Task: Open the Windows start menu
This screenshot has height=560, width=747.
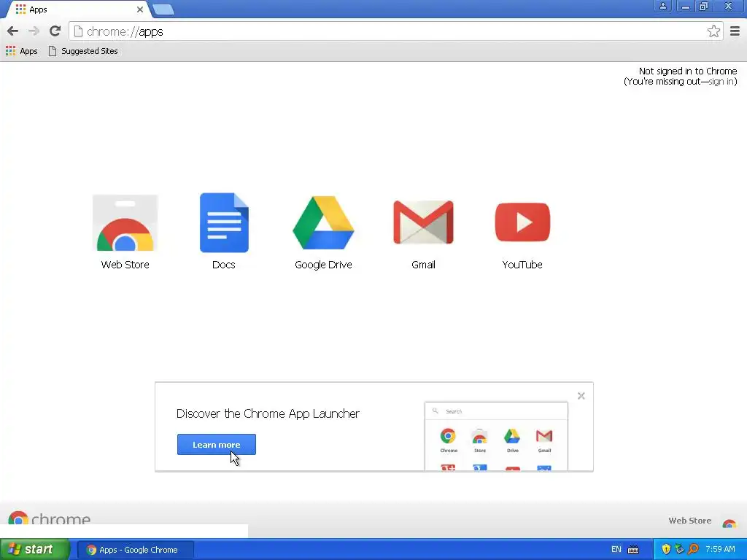Action: point(35,550)
